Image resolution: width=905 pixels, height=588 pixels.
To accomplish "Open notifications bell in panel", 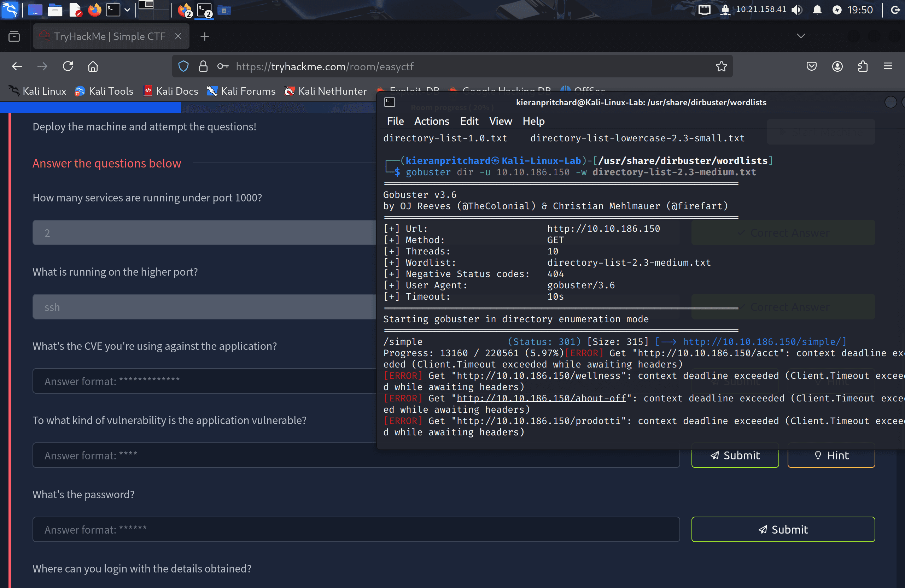I will (x=817, y=10).
